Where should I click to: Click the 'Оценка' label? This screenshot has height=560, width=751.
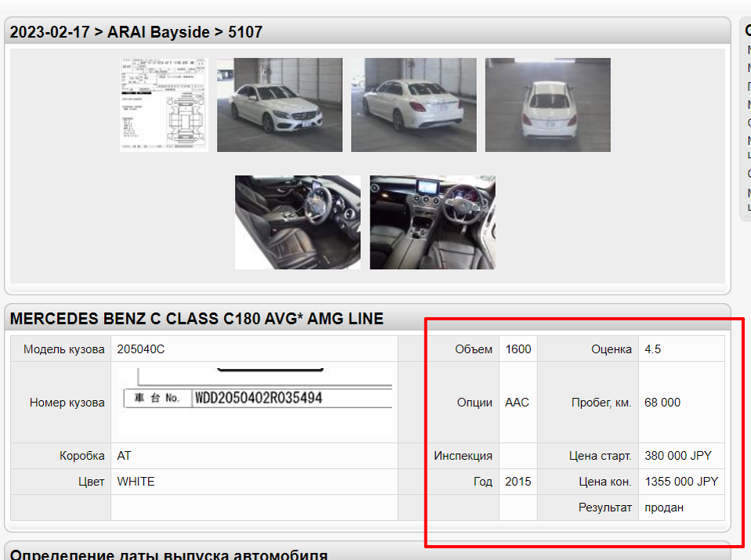[612, 349]
